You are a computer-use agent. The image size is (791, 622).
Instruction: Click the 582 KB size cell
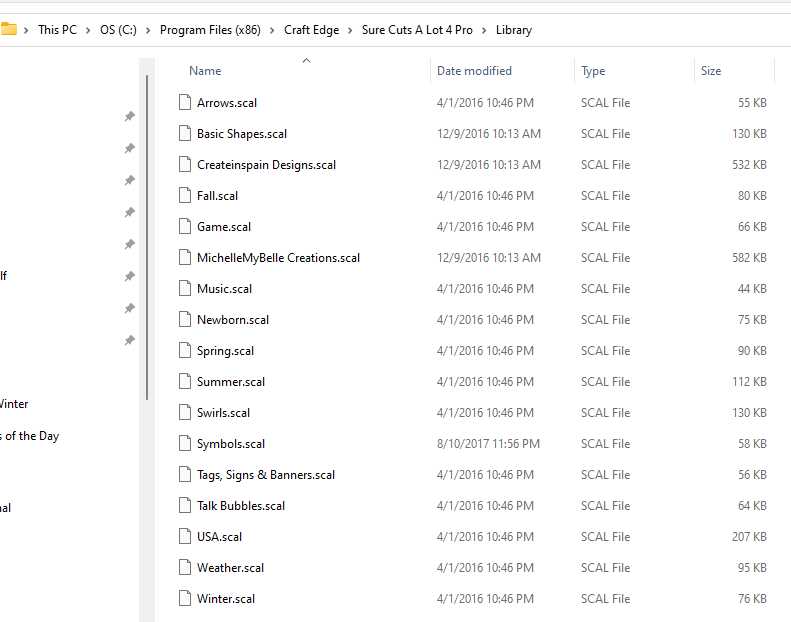(x=749, y=258)
